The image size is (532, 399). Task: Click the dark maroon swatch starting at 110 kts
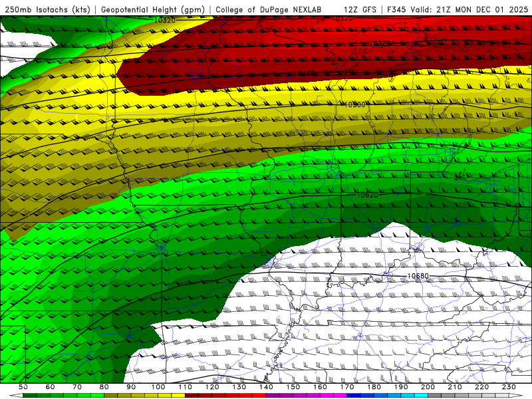point(192,396)
